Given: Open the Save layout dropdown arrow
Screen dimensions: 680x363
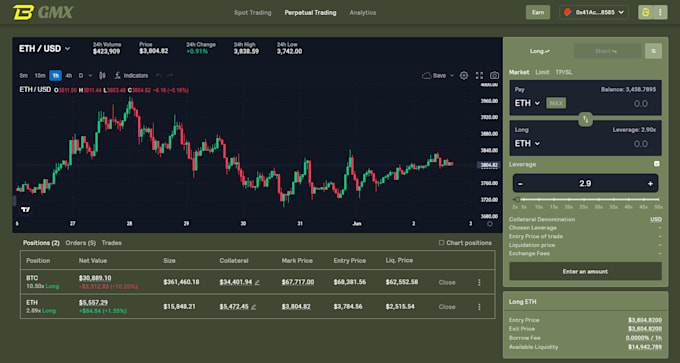Looking at the screenshot, I should [452, 75].
